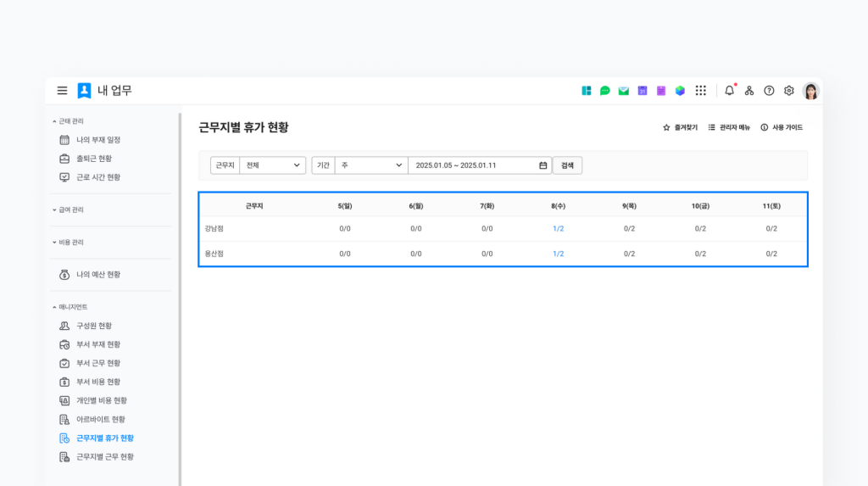Viewport: 868px width, 486px height.
Task: Open the nine-dot app grid launcher
Action: (x=701, y=90)
